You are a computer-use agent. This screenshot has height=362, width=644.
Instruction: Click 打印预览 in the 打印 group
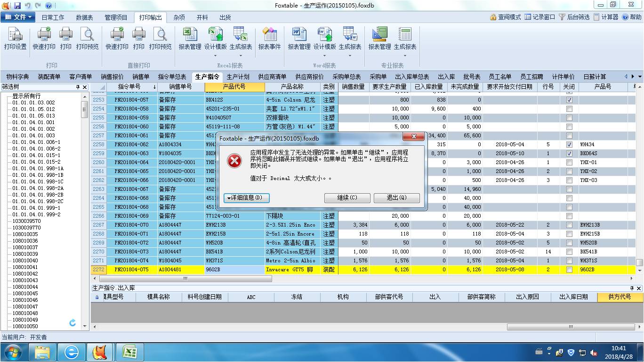coord(88,39)
